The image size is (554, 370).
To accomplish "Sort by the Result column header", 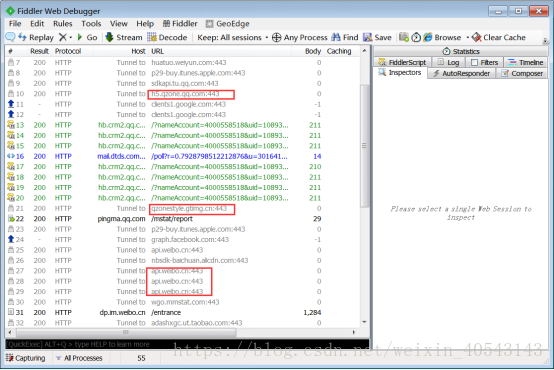I will click(x=39, y=51).
